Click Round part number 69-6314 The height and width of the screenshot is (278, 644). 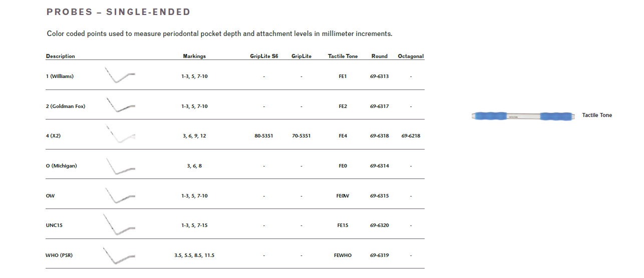click(380, 166)
